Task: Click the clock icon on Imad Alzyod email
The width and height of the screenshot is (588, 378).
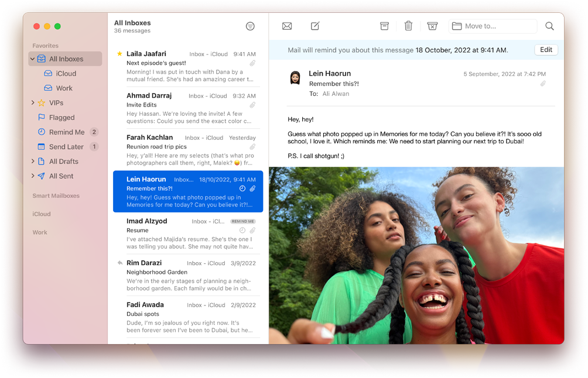Action: tap(242, 231)
